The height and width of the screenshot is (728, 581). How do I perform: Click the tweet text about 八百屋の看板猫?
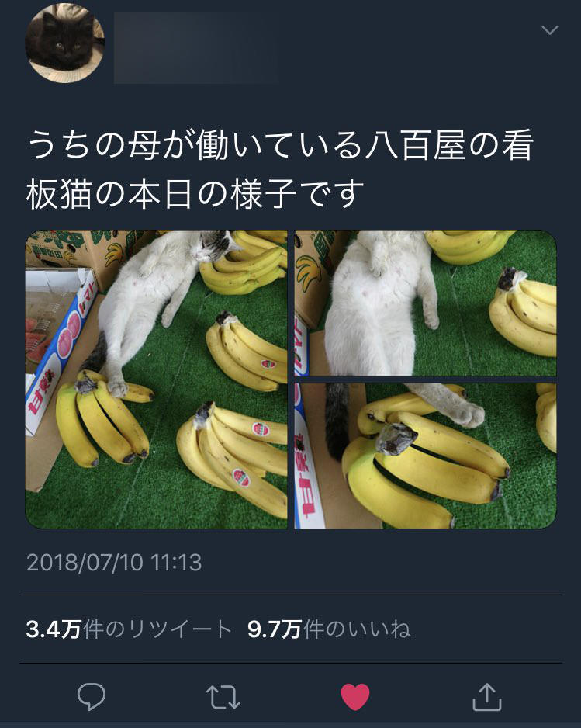point(280,169)
